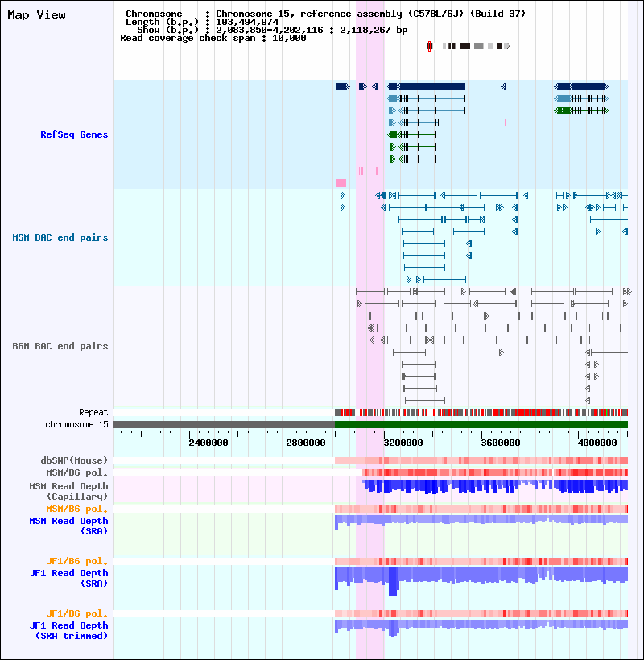Click the Map View heading
The width and height of the screenshot is (644, 660).
pyautogui.click(x=36, y=14)
